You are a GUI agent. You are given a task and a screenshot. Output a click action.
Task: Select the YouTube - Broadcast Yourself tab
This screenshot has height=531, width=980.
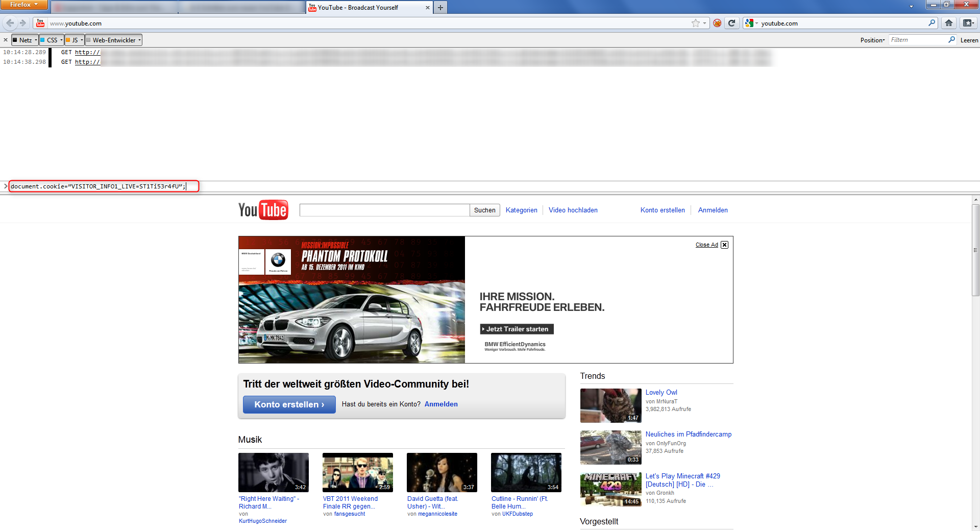click(x=369, y=8)
